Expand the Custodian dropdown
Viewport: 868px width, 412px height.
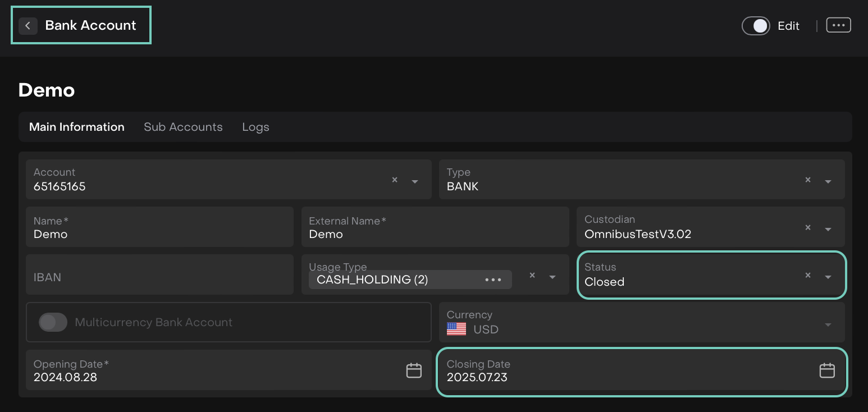coord(828,229)
